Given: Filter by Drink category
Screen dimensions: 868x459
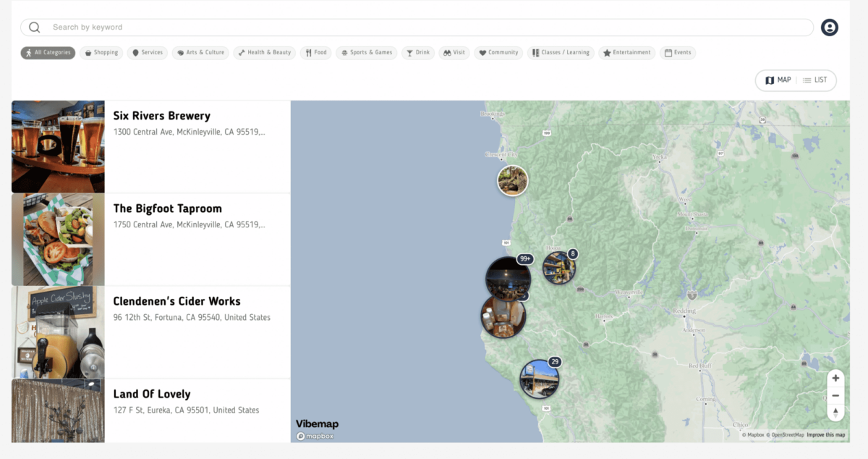Looking at the screenshot, I should pyautogui.click(x=418, y=53).
